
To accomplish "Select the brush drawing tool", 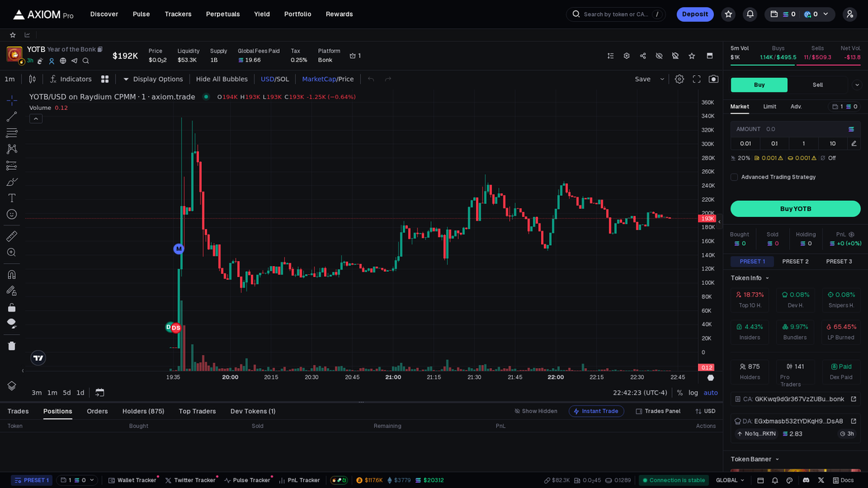I will tap(12, 181).
